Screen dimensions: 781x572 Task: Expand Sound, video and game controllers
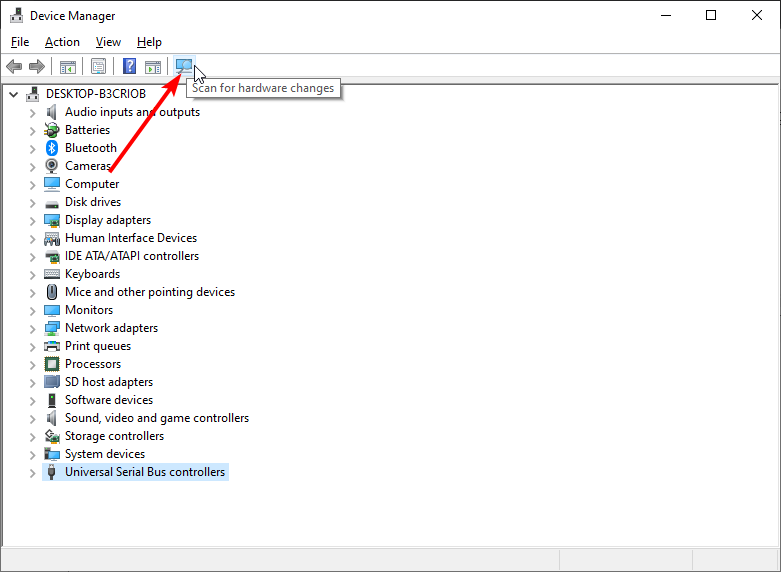pyautogui.click(x=32, y=419)
